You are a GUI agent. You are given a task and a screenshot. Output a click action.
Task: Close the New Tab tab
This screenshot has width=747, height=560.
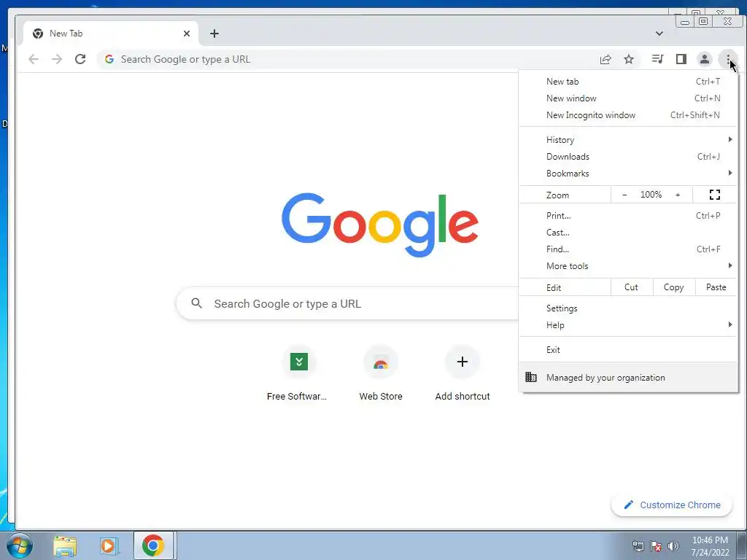point(187,34)
